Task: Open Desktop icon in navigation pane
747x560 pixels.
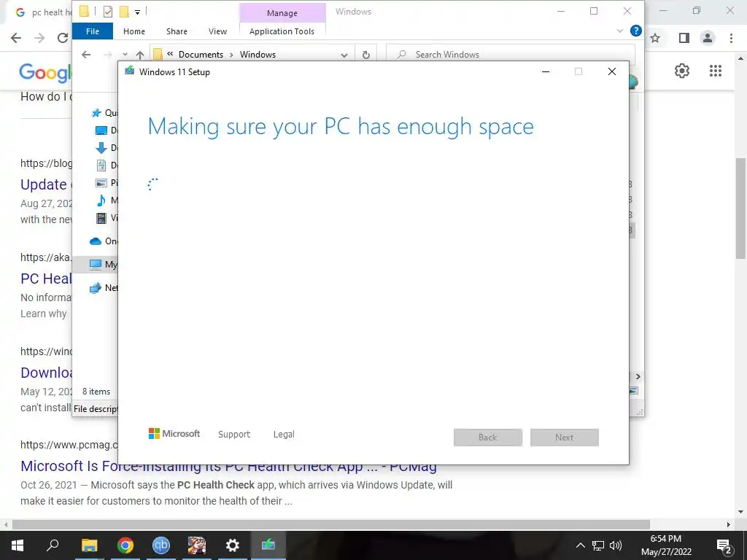Action: click(101, 131)
